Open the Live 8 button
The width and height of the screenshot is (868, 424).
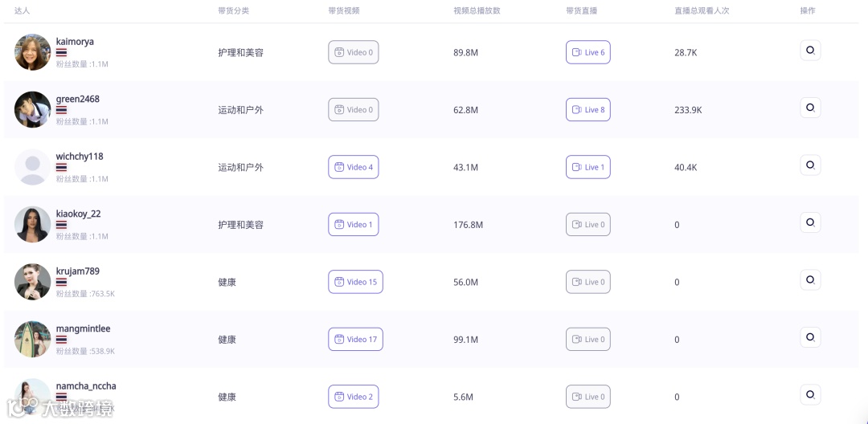[x=588, y=110]
